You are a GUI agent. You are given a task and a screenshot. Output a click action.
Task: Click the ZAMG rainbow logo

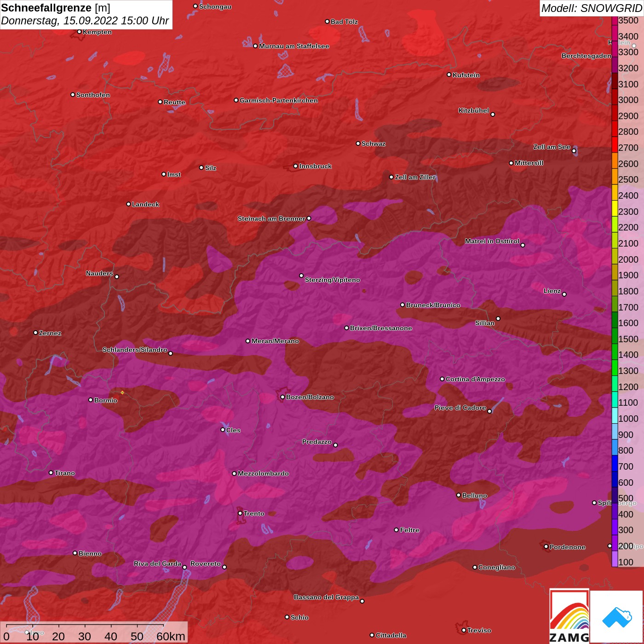pos(569,616)
